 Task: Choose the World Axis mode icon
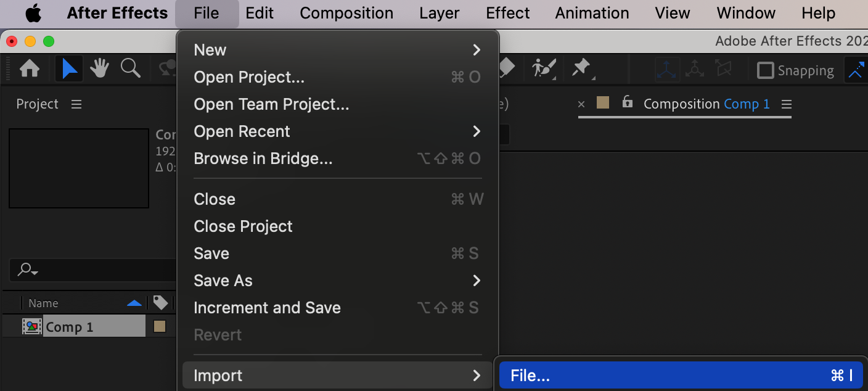point(695,69)
